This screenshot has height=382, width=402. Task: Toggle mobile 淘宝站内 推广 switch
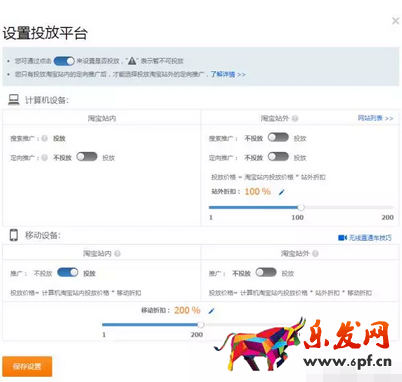68,272
